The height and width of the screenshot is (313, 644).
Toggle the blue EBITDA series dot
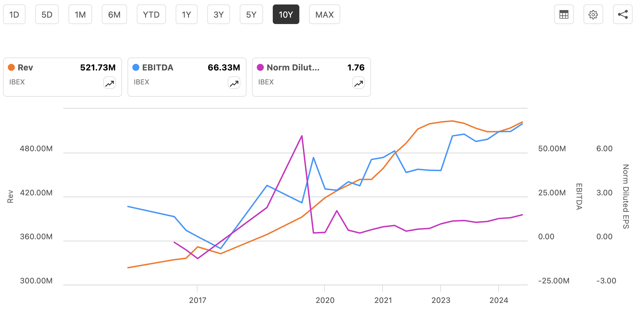(135, 67)
